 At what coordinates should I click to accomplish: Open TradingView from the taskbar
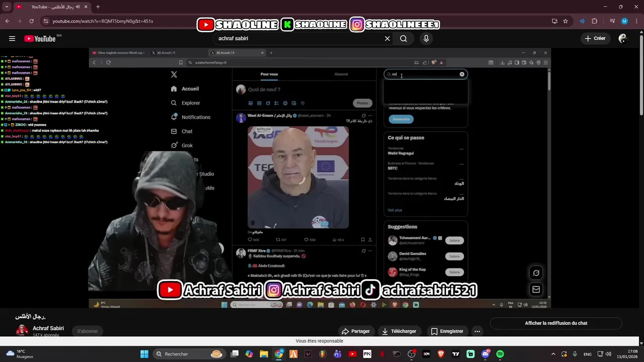pyautogui.click(x=456, y=354)
